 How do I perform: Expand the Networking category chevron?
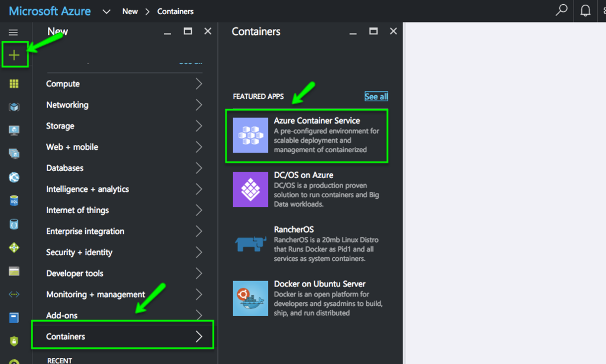click(199, 105)
